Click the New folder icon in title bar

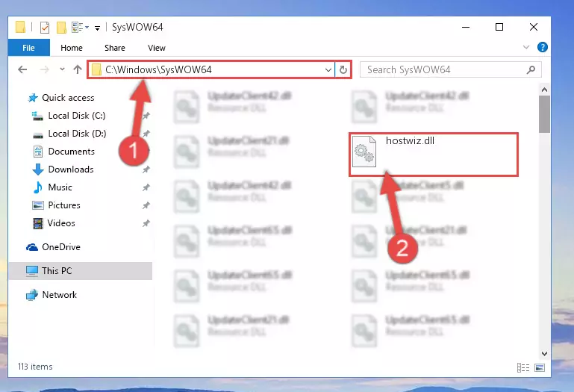(61, 28)
